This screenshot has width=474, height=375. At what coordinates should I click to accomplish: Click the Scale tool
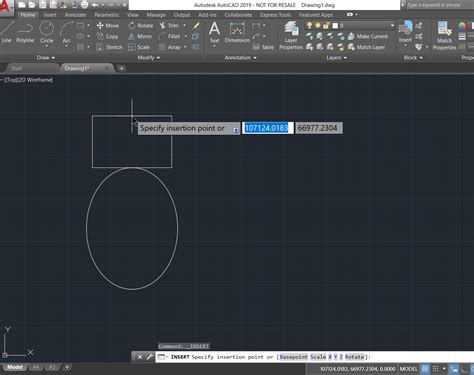pos(139,47)
